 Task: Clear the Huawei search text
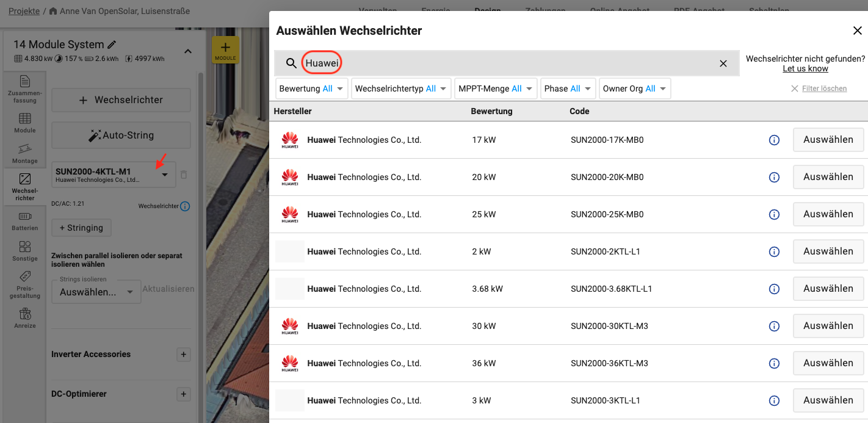click(x=723, y=63)
